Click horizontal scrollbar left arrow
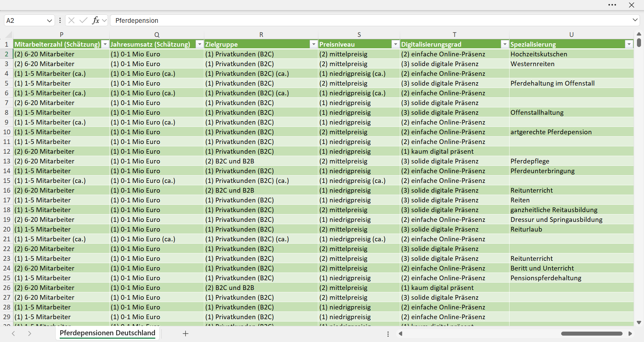The width and height of the screenshot is (644, 342). [x=400, y=334]
